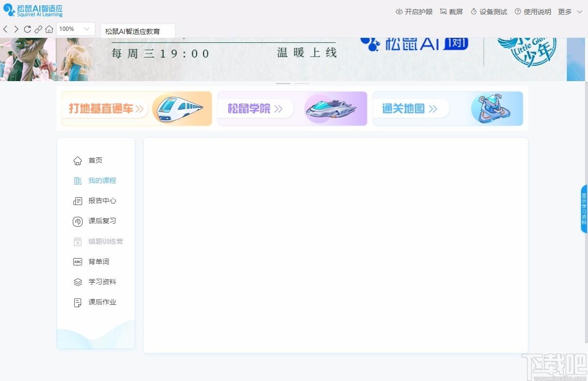
Task: Select 我的课程 in the sidebar
Action: pos(102,181)
